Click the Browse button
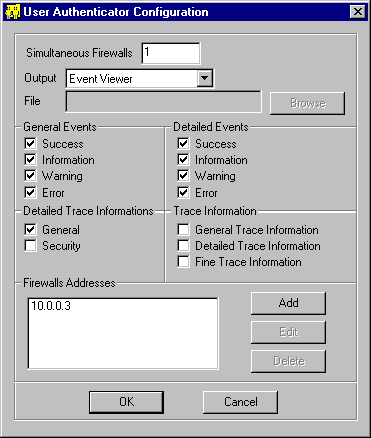Image resolution: width=371 pixels, height=438 pixels. tap(307, 103)
